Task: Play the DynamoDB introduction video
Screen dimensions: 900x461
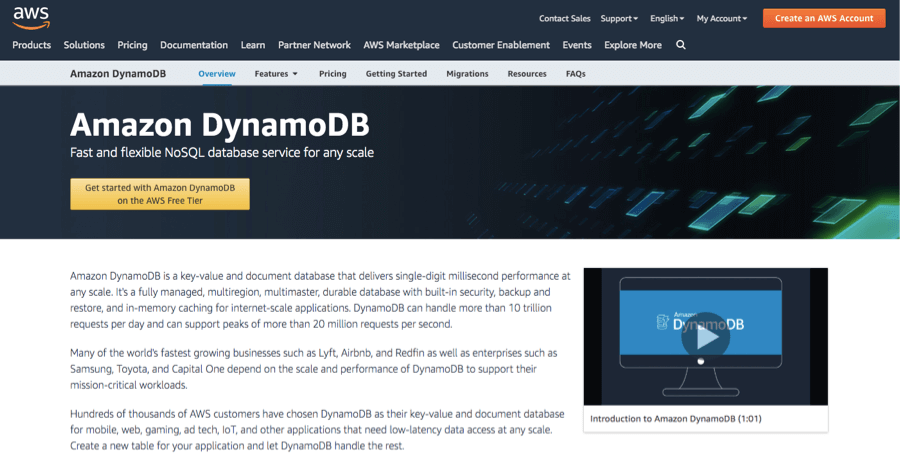Action: [705, 337]
